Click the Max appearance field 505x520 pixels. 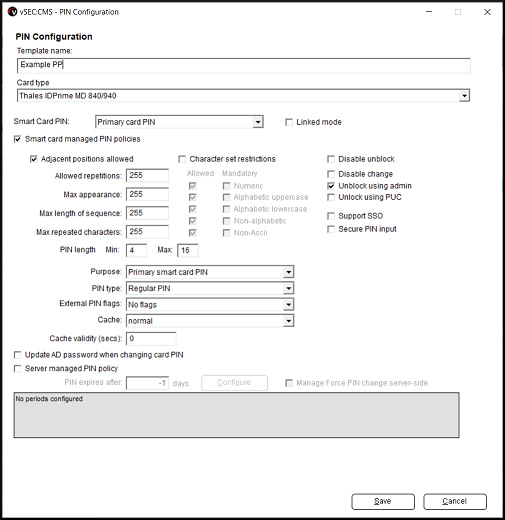pos(147,194)
